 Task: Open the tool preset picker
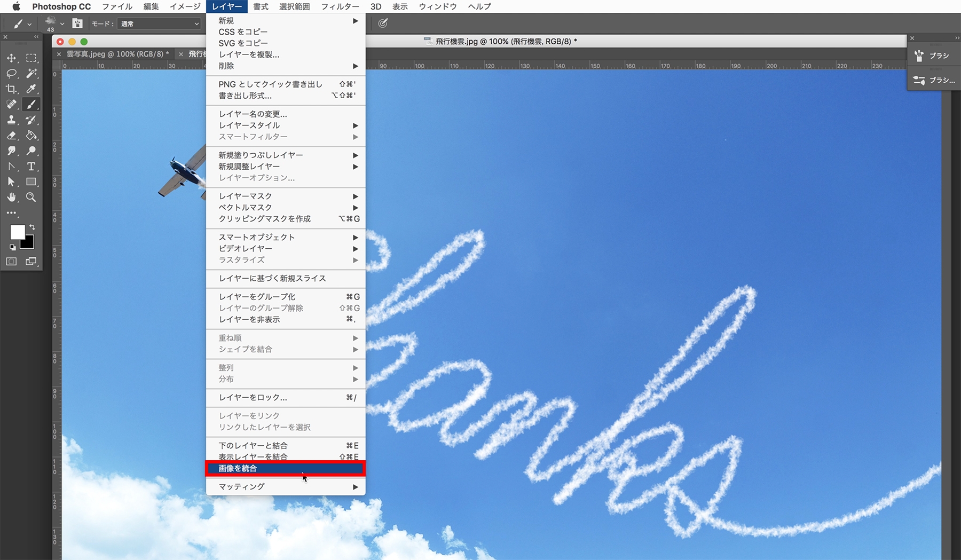(21, 23)
